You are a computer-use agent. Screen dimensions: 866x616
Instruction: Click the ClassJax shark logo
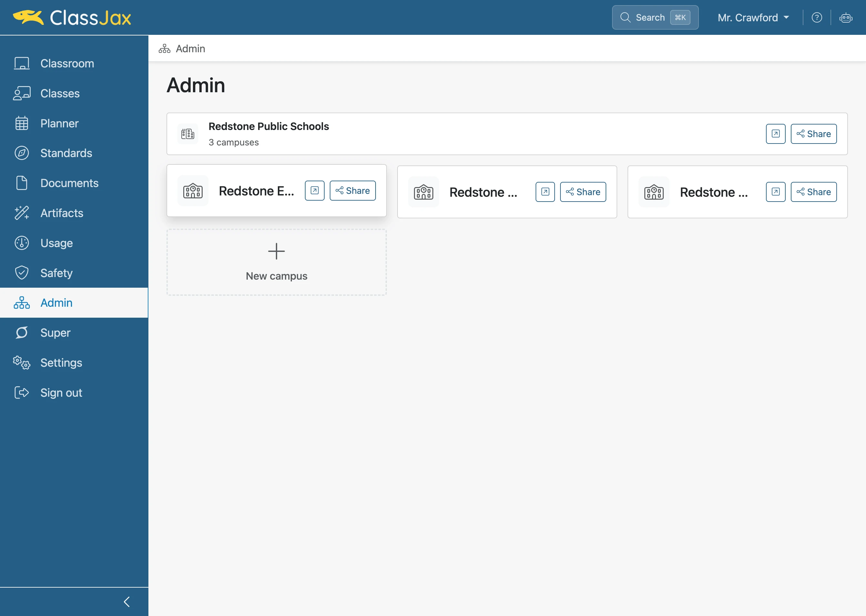click(x=28, y=17)
